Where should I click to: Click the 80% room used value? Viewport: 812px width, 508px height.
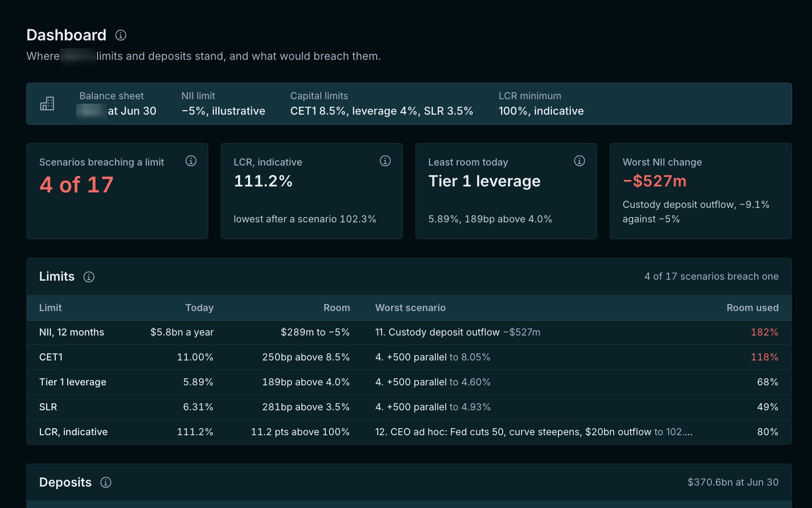(x=768, y=432)
